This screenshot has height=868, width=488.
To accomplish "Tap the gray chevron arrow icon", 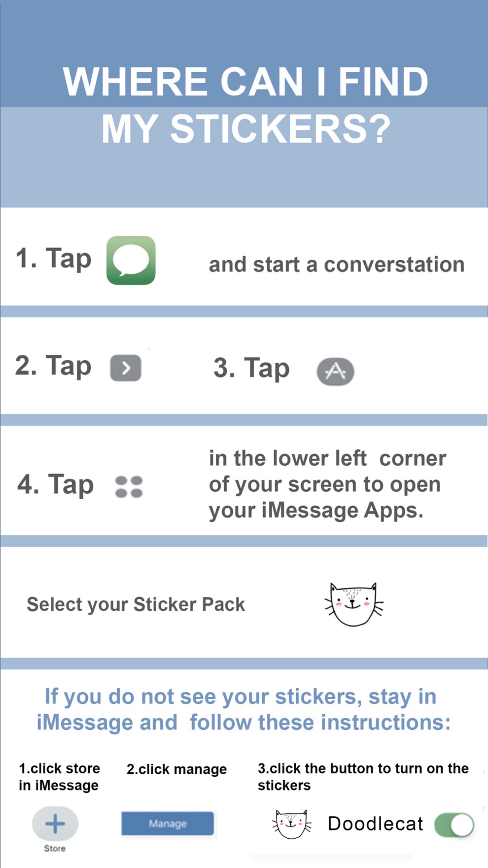I will tap(126, 368).
